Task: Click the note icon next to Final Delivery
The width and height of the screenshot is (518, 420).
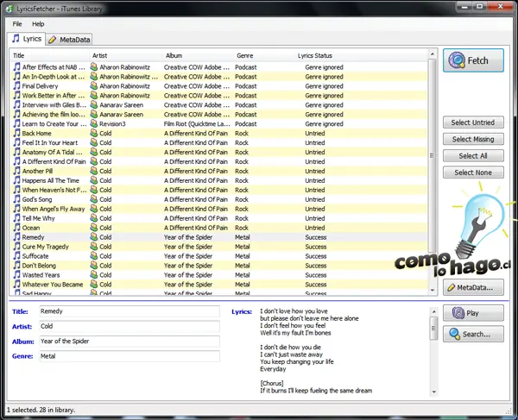Action: point(16,85)
